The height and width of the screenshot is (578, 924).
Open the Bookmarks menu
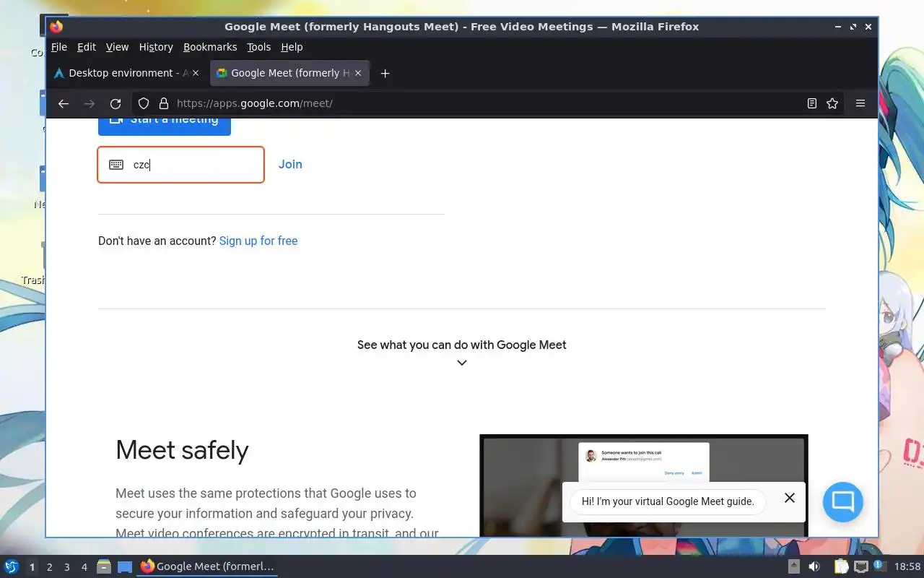210,47
